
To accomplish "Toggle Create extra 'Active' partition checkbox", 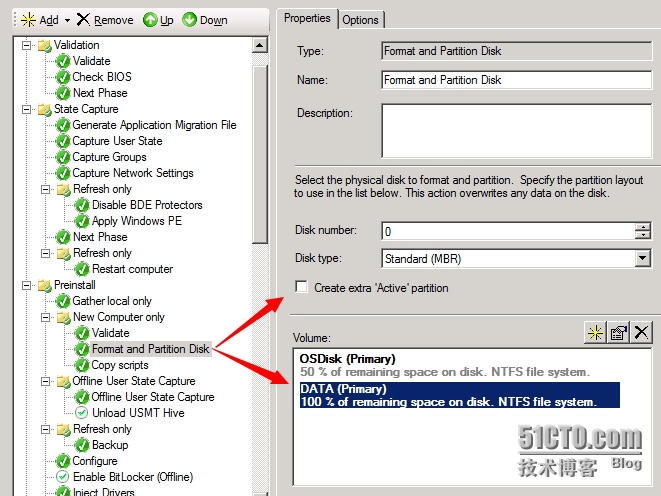I will 301,287.
